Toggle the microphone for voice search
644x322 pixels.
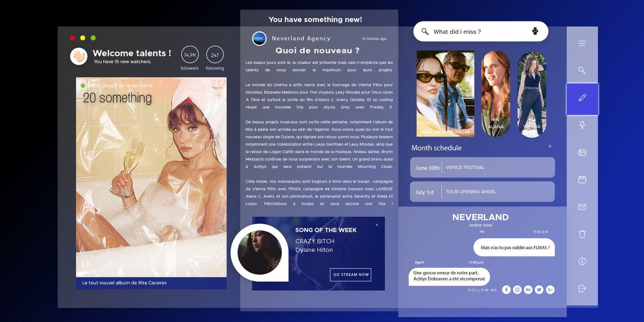click(x=535, y=31)
